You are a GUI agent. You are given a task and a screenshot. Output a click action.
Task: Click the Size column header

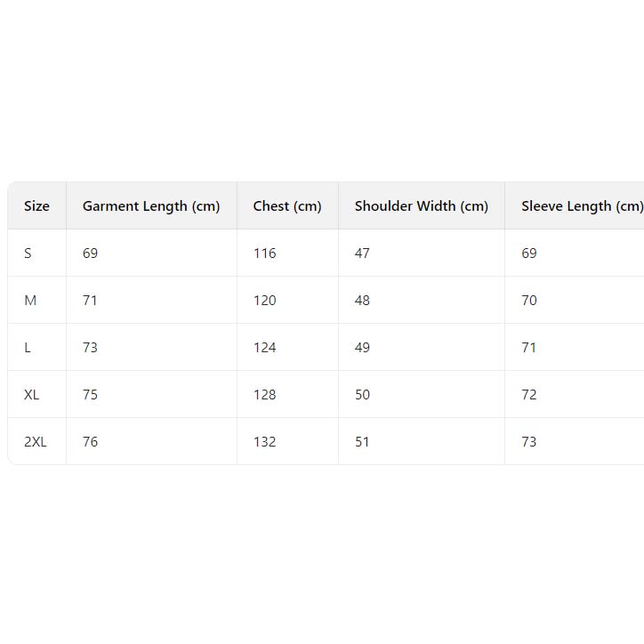(x=36, y=206)
